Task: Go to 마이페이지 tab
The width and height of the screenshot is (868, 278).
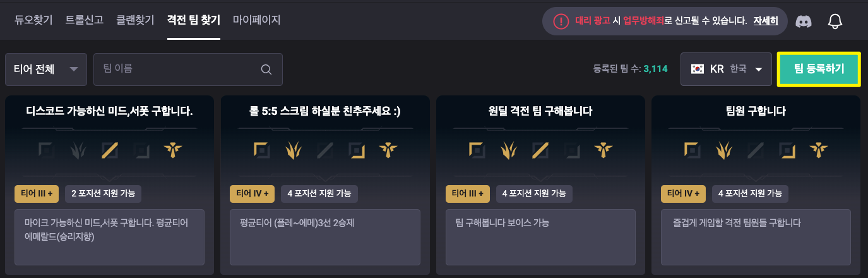Action: 256,20
